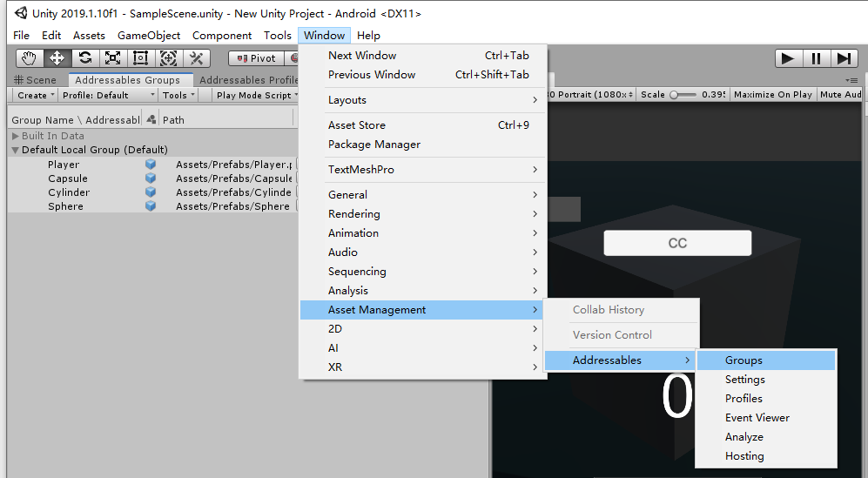Select the combined Transform tool

[x=168, y=57]
